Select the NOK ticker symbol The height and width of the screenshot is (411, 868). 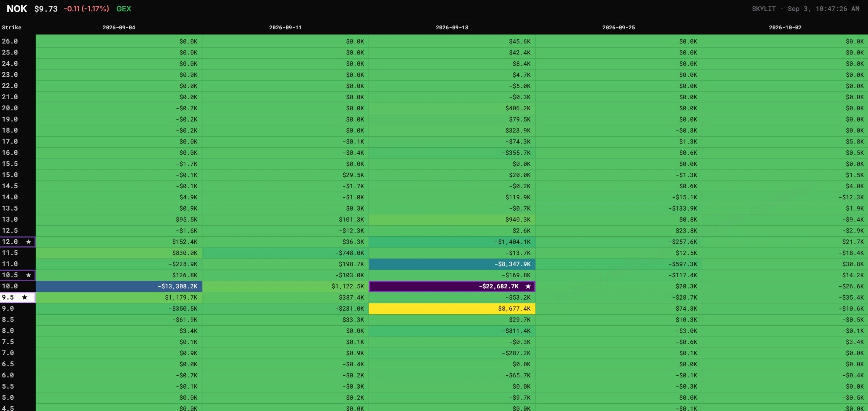point(17,9)
